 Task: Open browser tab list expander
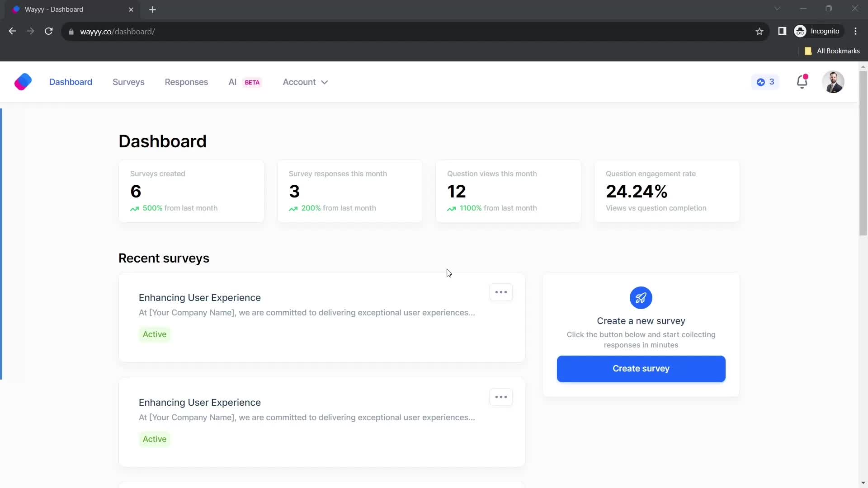point(778,9)
